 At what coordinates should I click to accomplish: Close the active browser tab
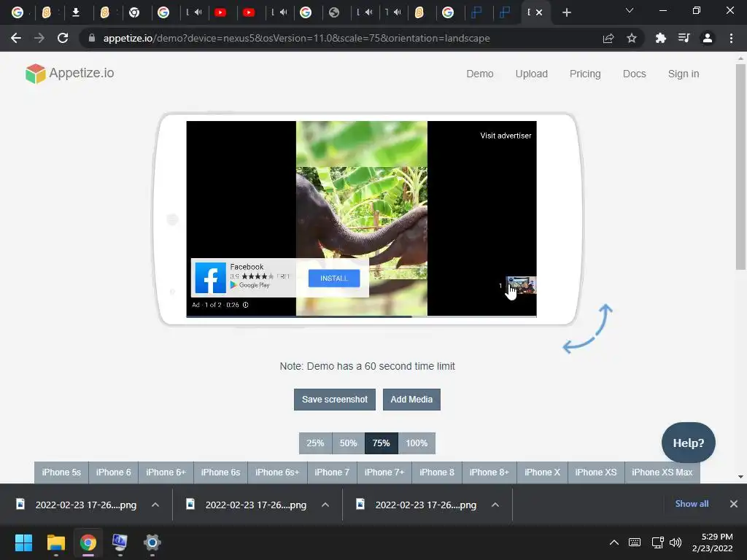pos(539,12)
